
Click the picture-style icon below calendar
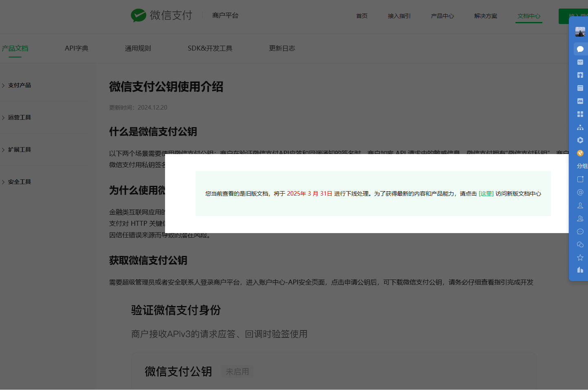point(580,101)
